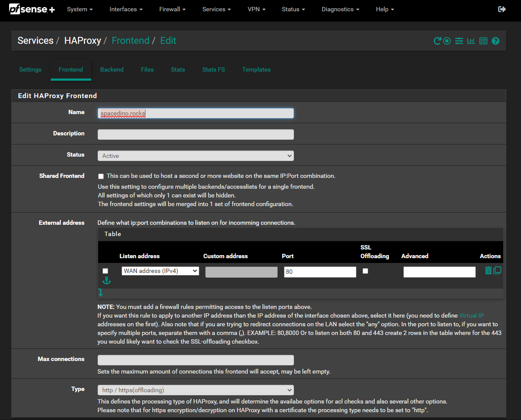
Task: Open the Type processing dropdown
Action: tap(195, 390)
